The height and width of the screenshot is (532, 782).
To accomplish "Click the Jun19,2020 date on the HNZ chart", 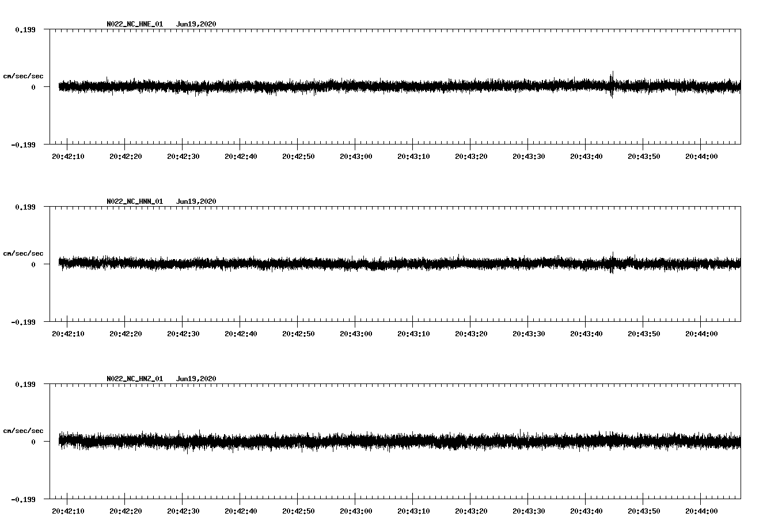I will [196, 379].
